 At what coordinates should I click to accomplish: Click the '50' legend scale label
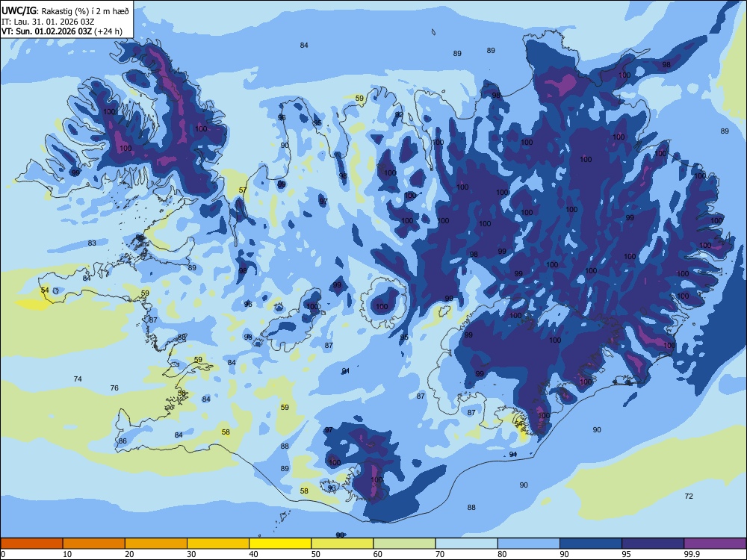click(316, 554)
